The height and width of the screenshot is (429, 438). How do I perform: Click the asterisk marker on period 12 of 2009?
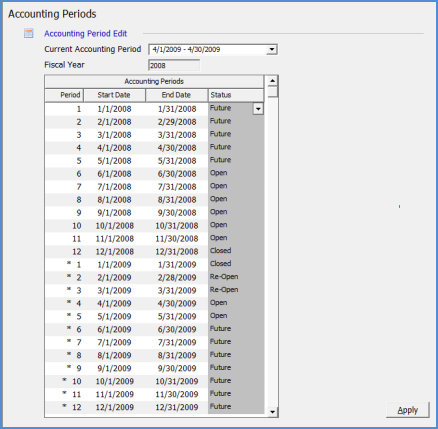click(x=64, y=406)
